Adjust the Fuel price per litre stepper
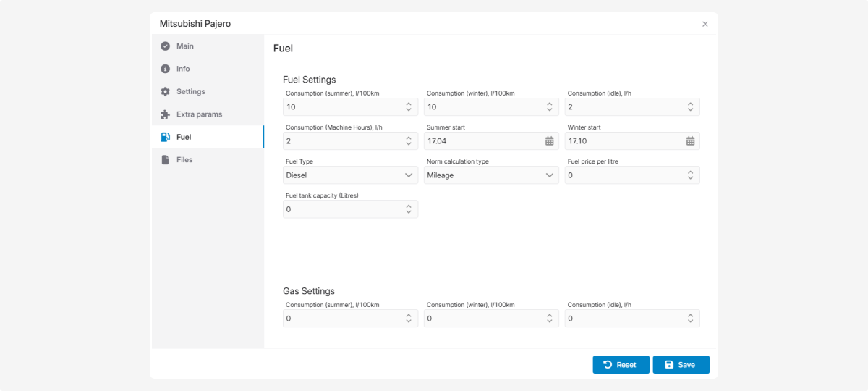868x391 pixels. tap(690, 175)
